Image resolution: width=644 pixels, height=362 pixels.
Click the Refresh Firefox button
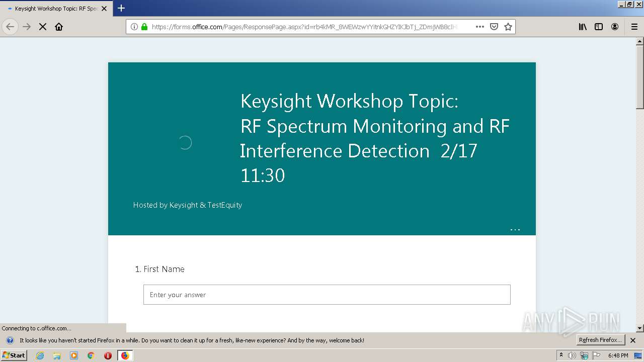(x=601, y=340)
